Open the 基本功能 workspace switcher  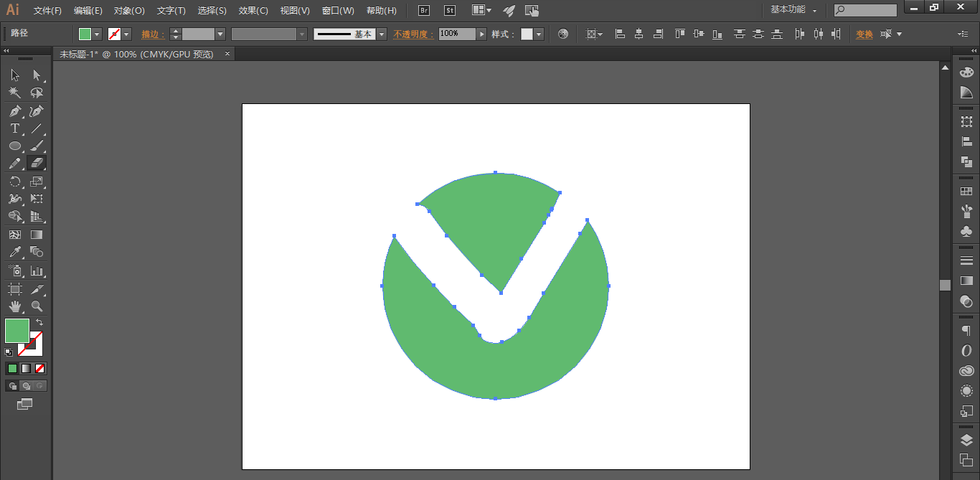(793, 10)
